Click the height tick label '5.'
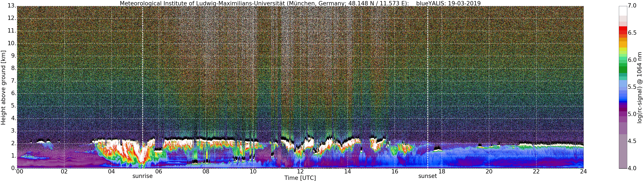 coord(14,106)
